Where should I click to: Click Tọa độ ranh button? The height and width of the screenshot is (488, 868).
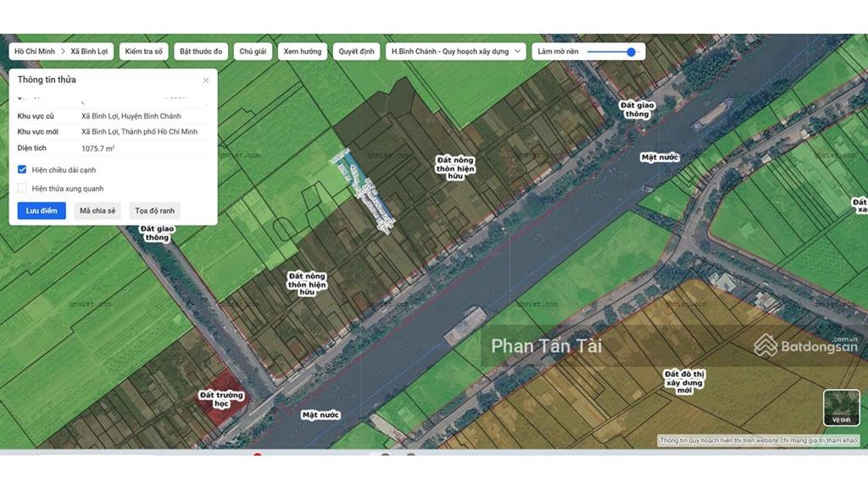154,210
